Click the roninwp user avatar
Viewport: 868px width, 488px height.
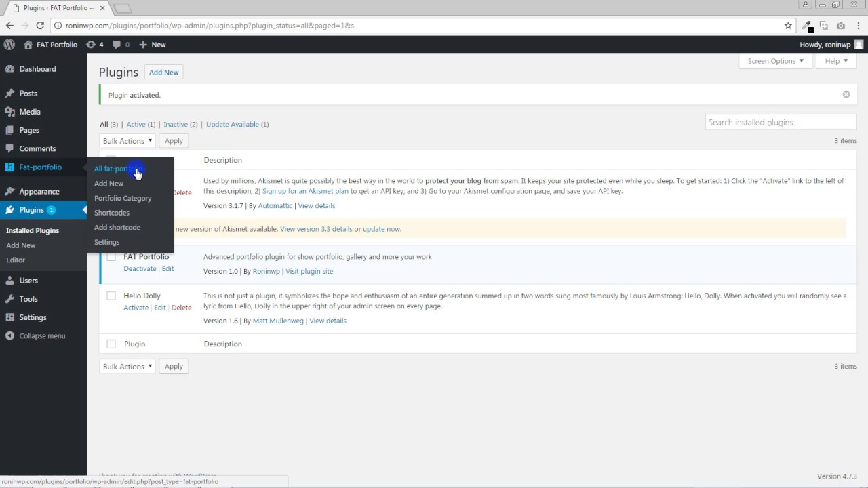[x=859, y=45]
